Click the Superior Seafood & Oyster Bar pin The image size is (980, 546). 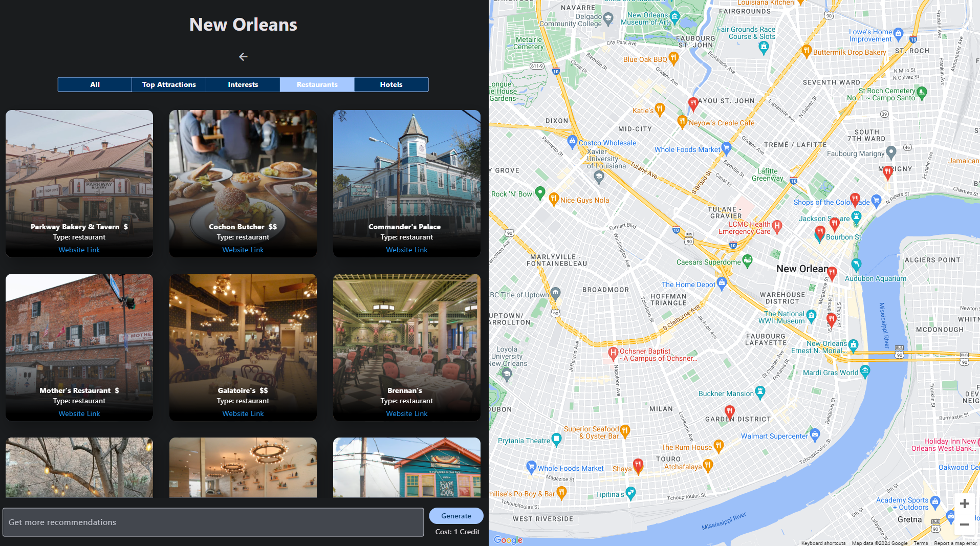pyautogui.click(x=625, y=431)
